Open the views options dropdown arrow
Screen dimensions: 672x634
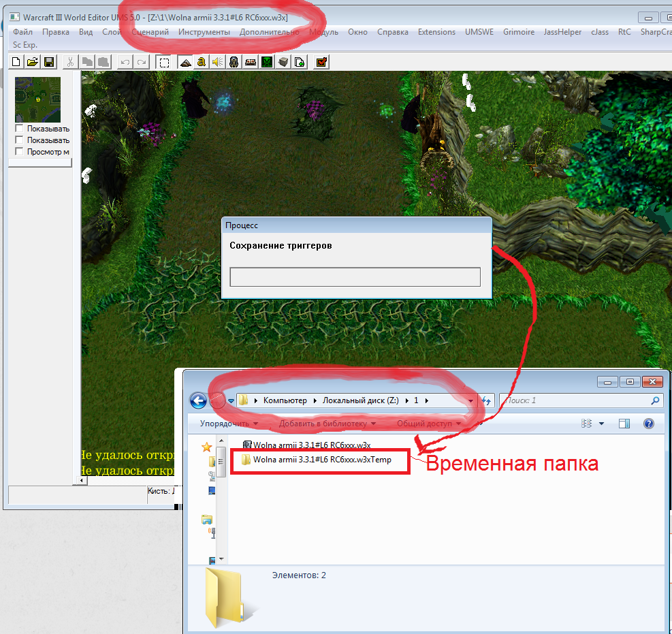point(601,424)
